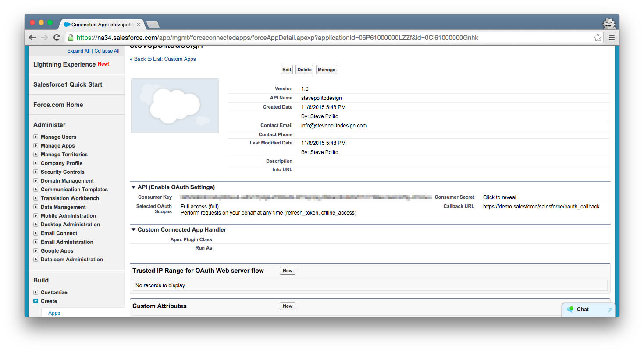The image size is (644, 352).
Task: Collapse the Create tree arrow
Action: 36,301
